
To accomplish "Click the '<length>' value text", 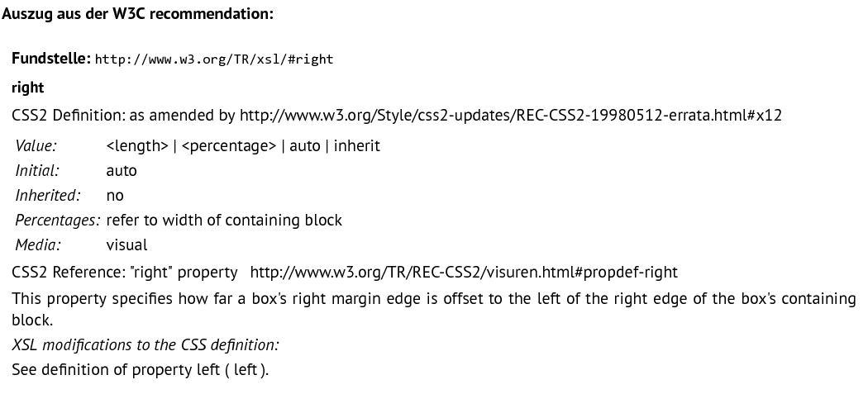I will [137, 146].
